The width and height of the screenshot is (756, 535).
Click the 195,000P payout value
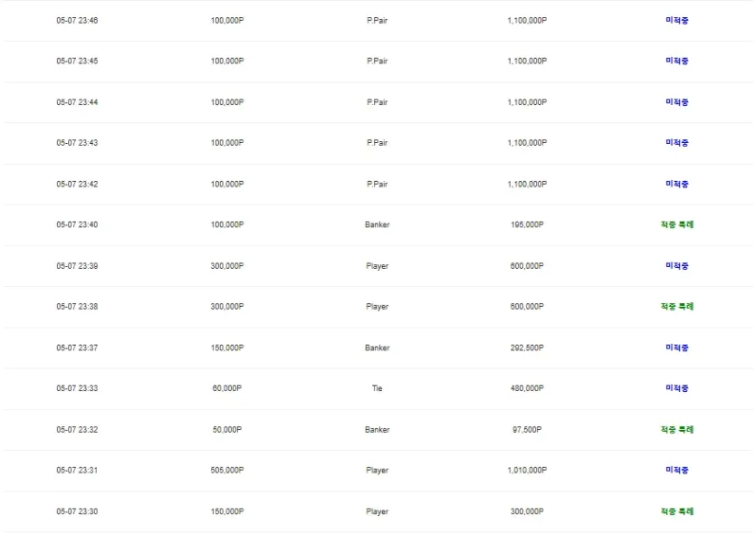(527, 225)
